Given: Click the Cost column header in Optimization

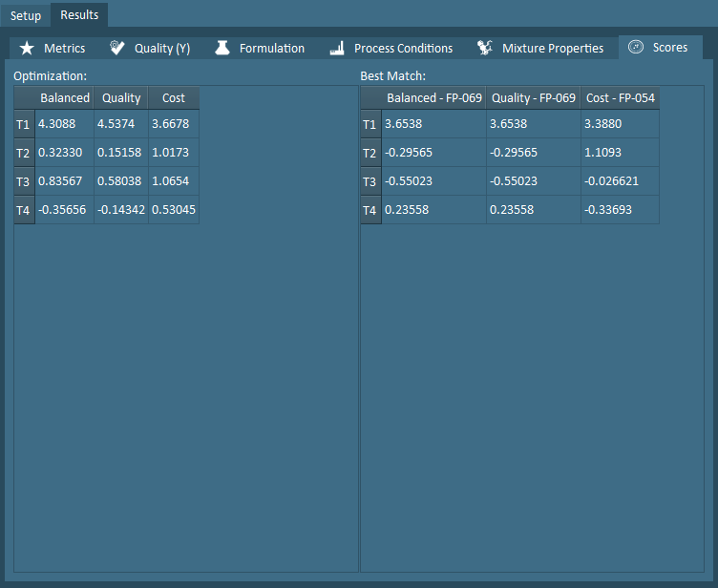Looking at the screenshot, I should pos(174,98).
